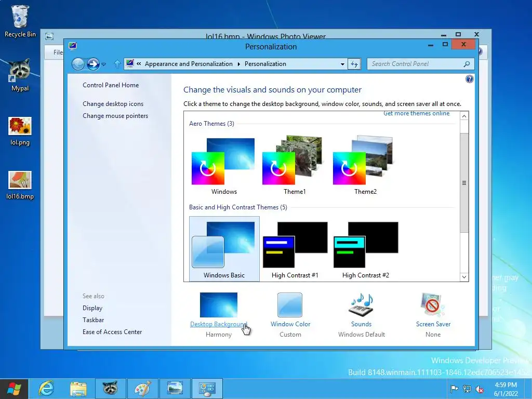Image resolution: width=532 pixels, height=399 pixels.
Task: Open the Paint palette taskbar button
Action: pos(142,389)
